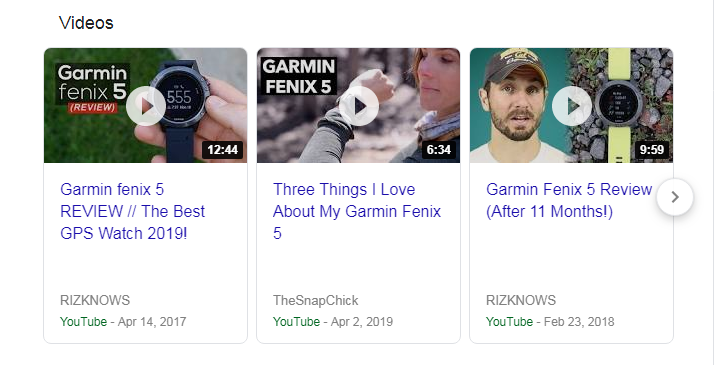The image size is (714, 365).
Task: Click the 12:44 duration badge
Action: coord(223,150)
